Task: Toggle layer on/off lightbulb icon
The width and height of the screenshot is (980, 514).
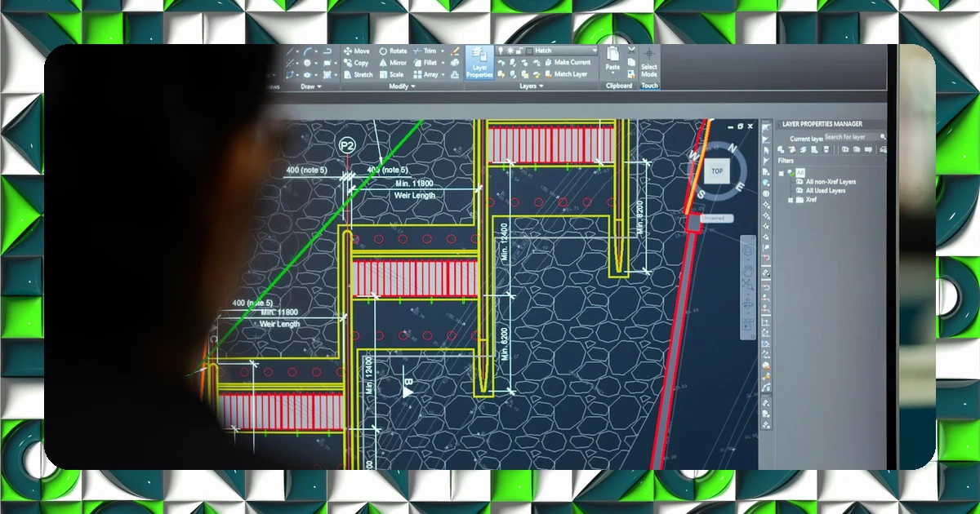Action: pos(501,51)
